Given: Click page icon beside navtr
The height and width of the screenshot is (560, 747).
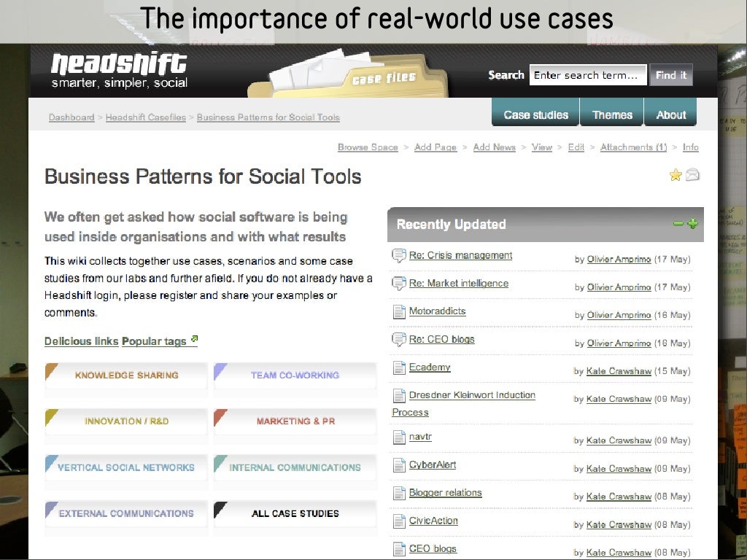Looking at the screenshot, I should coord(399,437).
